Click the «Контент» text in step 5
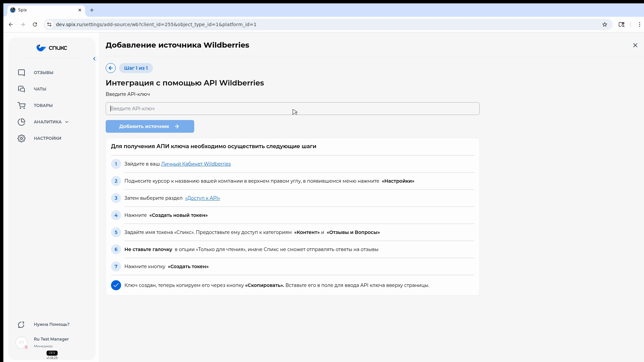 click(x=307, y=232)
